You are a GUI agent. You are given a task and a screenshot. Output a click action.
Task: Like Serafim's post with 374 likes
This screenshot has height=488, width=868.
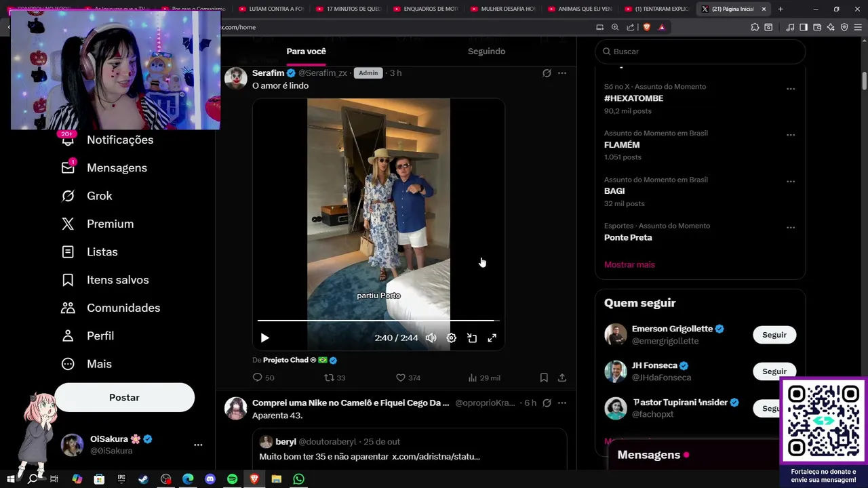408,378
